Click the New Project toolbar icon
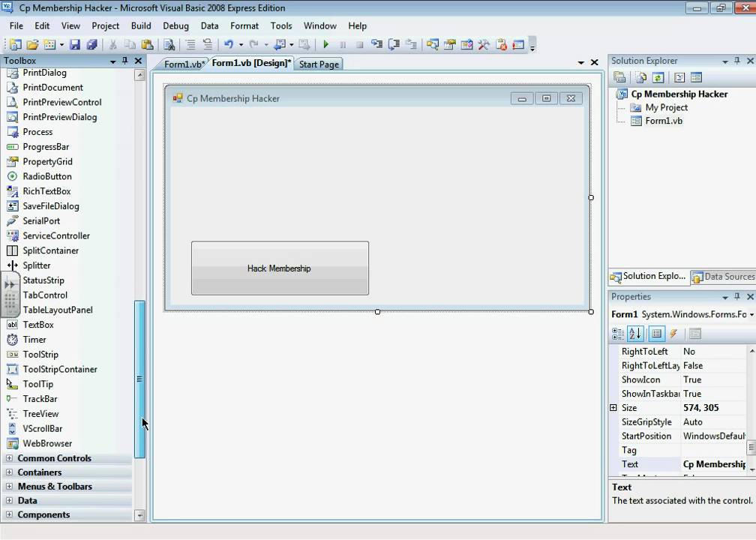The height and width of the screenshot is (540, 756). click(x=16, y=45)
